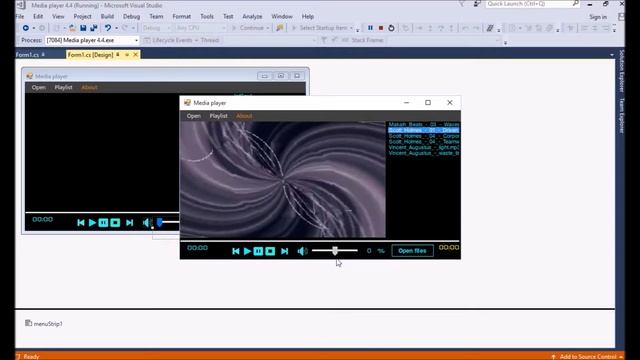Click the Sign in link

click(598, 17)
